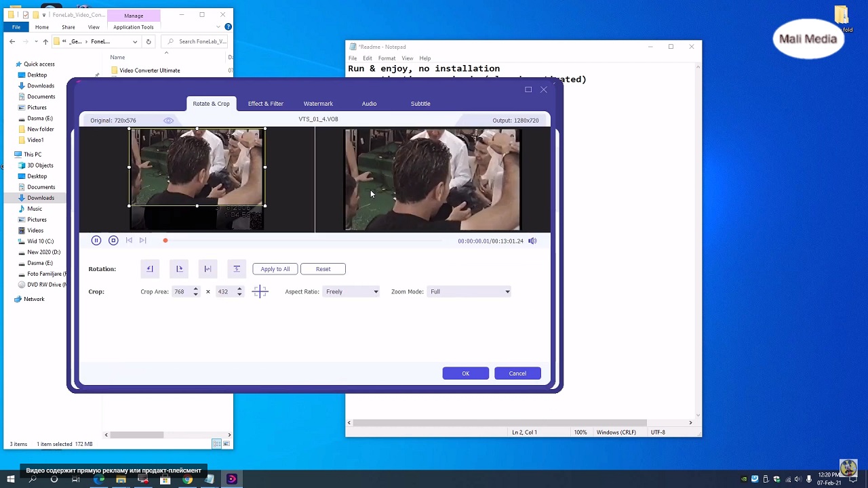The height and width of the screenshot is (488, 868).
Task: Pause the video preview
Action: point(96,241)
